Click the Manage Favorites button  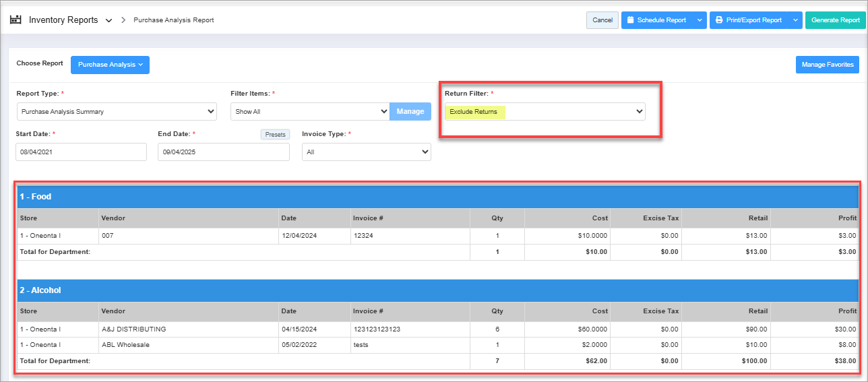[827, 65]
